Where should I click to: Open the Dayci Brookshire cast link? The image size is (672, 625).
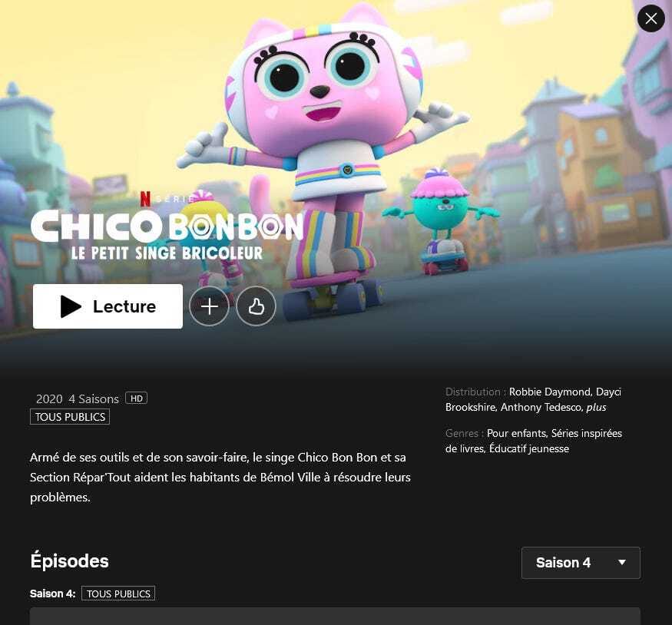pyautogui.click(x=533, y=399)
